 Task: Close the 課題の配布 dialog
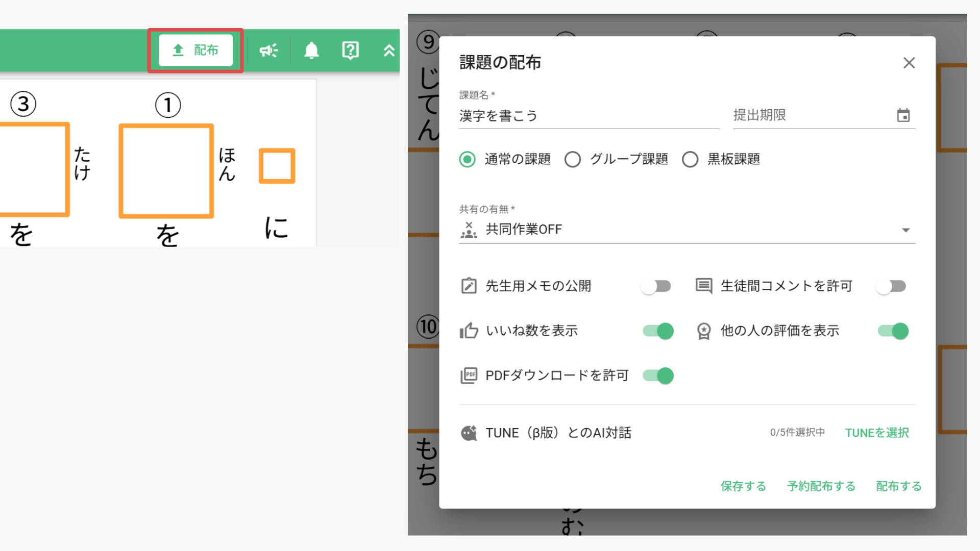tap(909, 63)
